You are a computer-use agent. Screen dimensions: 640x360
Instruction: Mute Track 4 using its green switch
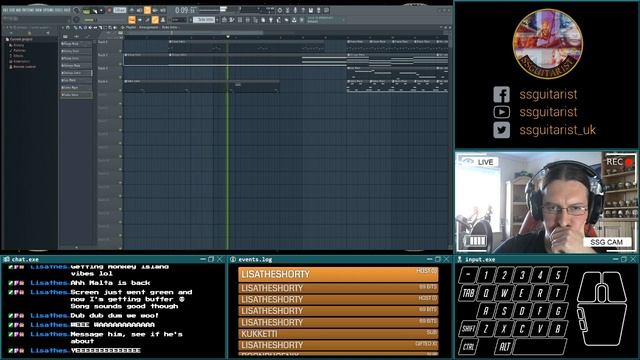click(121, 90)
